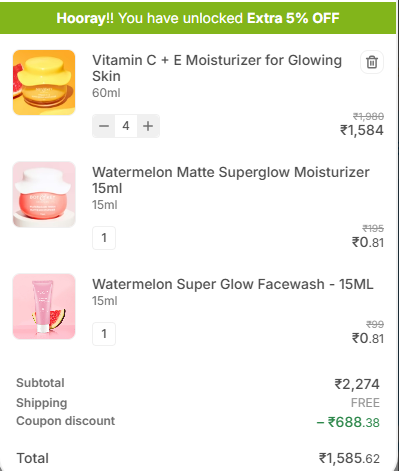
Task: Click the Extra 5% OFF green banner
Action: (198, 18)
